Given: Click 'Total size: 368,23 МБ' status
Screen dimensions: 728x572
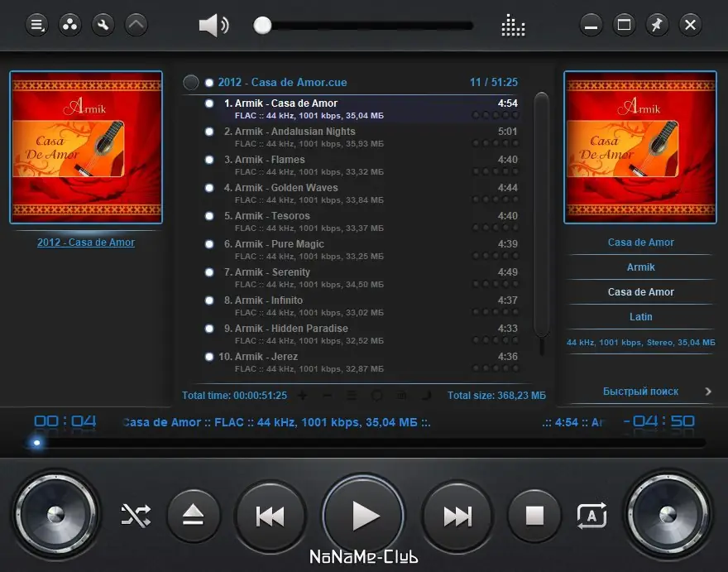Looking at the screenshot, I should [496, 396].
